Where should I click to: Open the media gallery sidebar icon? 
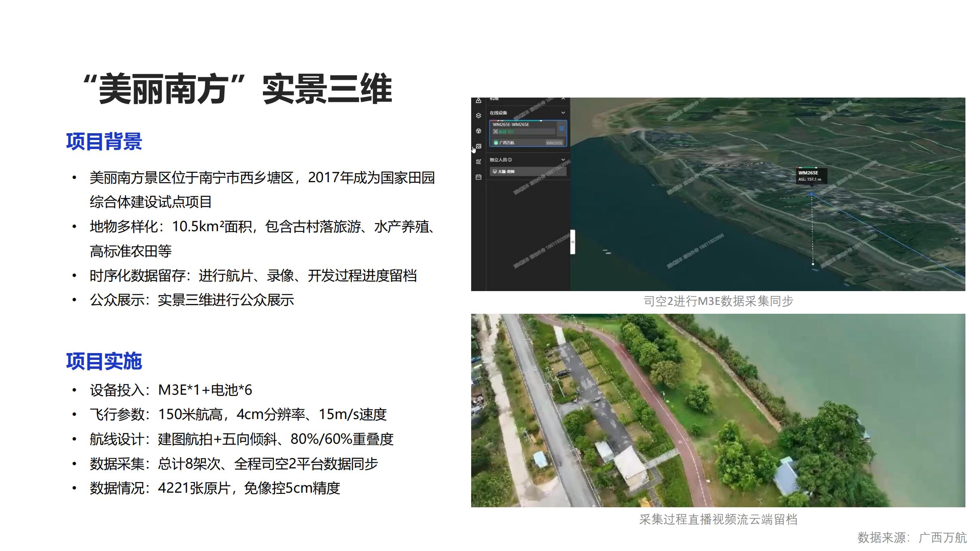[x=478, y=146]
